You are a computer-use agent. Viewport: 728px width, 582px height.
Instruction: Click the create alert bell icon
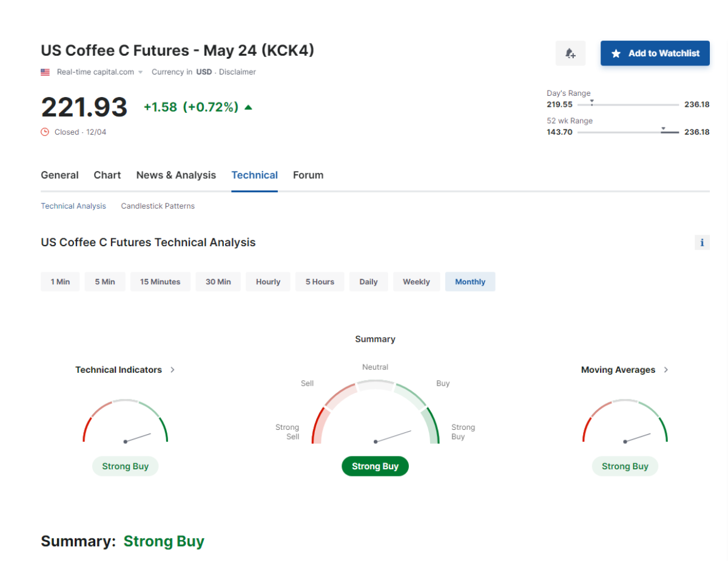pos(570,53)
